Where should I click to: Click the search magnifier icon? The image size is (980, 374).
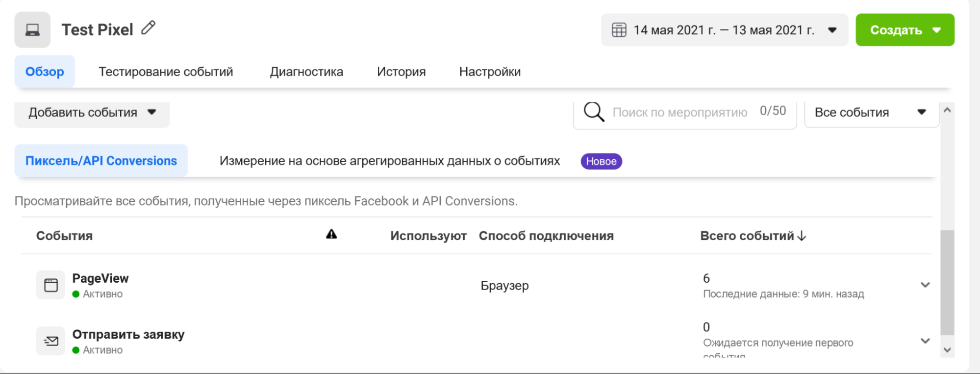(x=594, y=112)
